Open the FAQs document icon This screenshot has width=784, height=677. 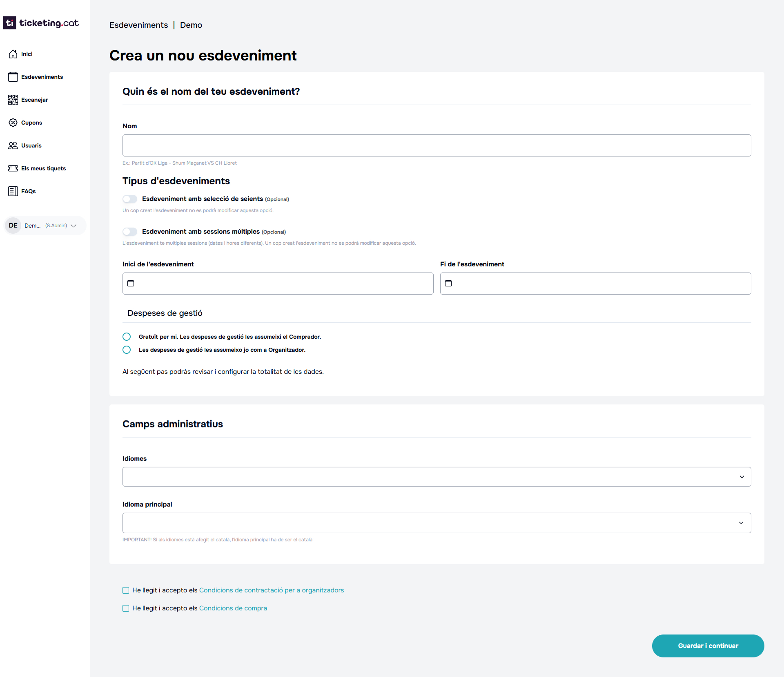pyautogui.click(x=13, y=191)
